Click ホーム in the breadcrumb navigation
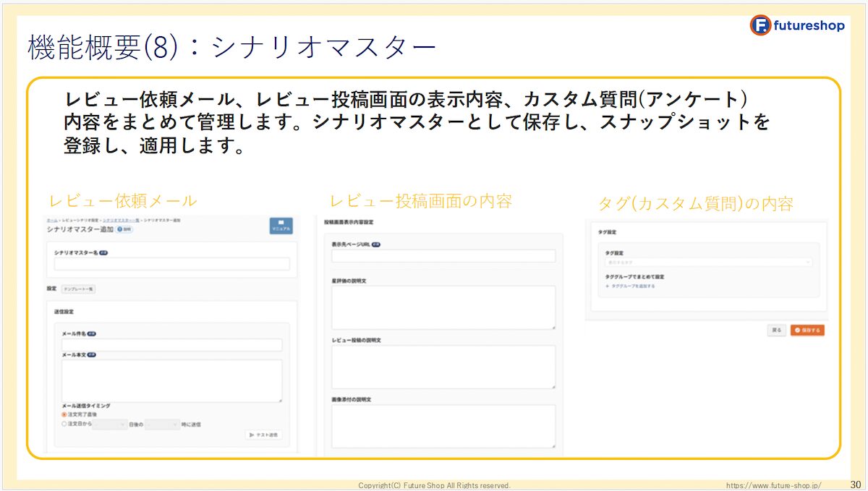 51,221
